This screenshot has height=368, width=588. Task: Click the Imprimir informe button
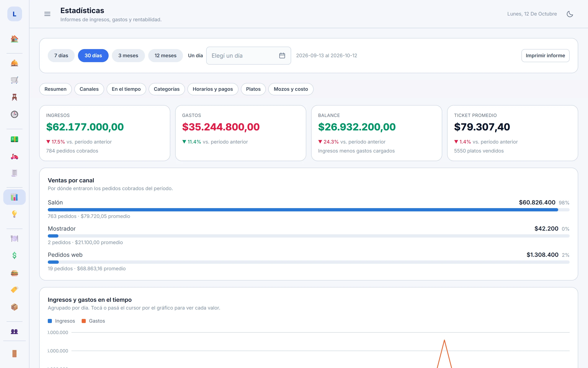[x=545, y=55]
